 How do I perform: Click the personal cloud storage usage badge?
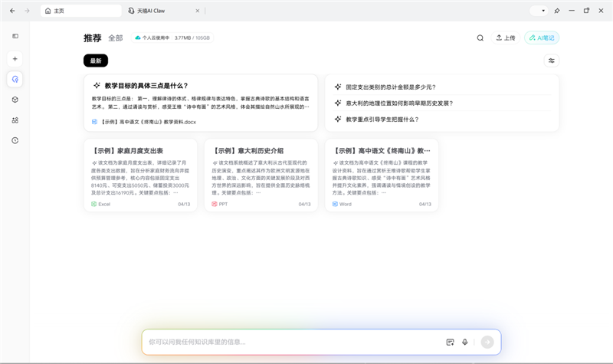point(172,38)
